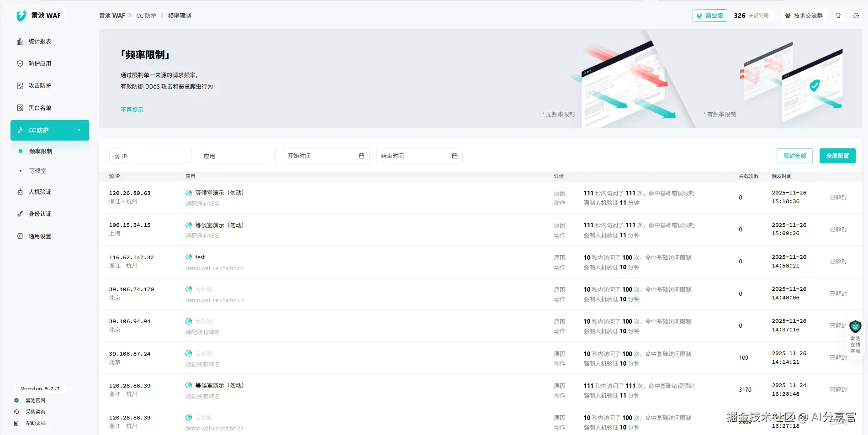Click the app icon in the 39.106.87.24 row
Screen dimensions: 868x435
click(x=189, y=354)
